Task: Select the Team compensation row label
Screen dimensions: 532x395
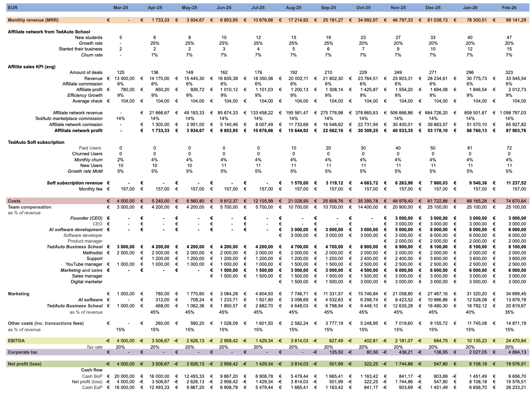Action: (x=30, y=207)
